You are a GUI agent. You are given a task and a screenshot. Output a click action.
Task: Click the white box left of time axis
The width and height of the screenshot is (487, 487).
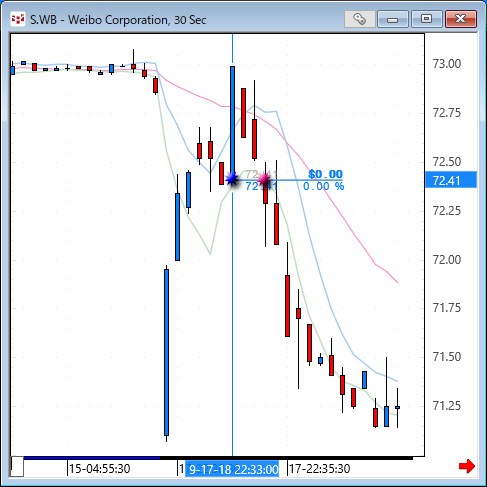[17, 467]
